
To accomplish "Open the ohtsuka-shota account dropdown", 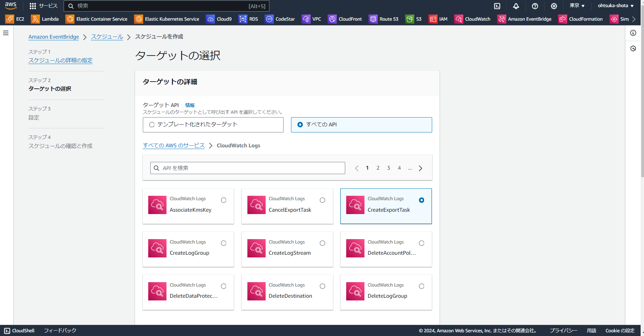I will (616, 6).
